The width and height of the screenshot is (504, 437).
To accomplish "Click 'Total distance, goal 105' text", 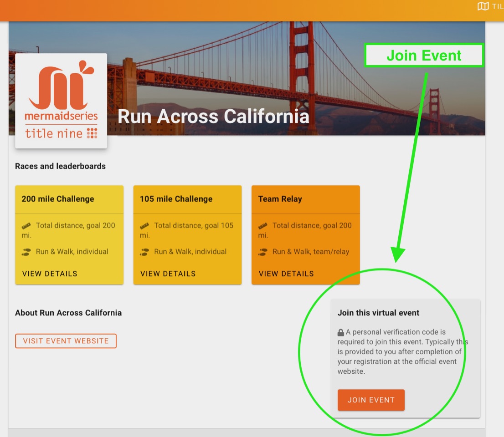I will point(194,225).
